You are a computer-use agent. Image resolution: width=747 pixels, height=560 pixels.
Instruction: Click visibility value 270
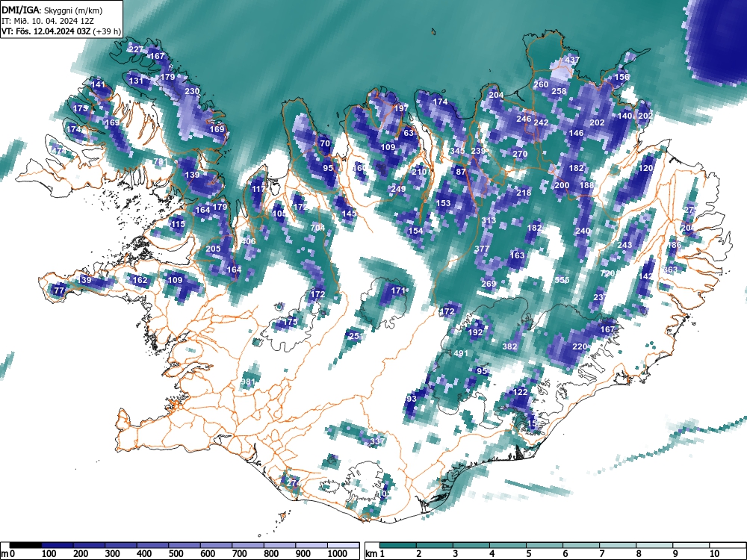point(520,154)
